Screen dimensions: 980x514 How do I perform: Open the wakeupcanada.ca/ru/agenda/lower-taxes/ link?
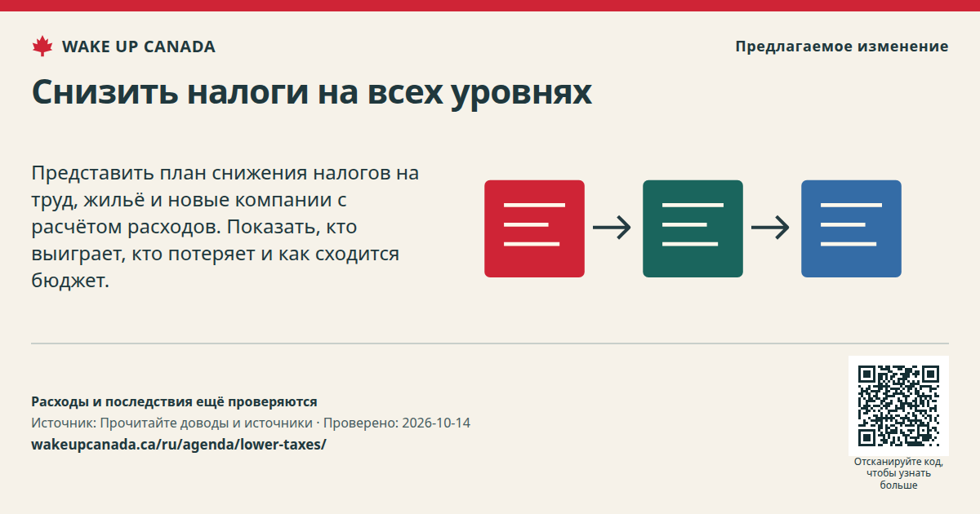click(179, 445)
